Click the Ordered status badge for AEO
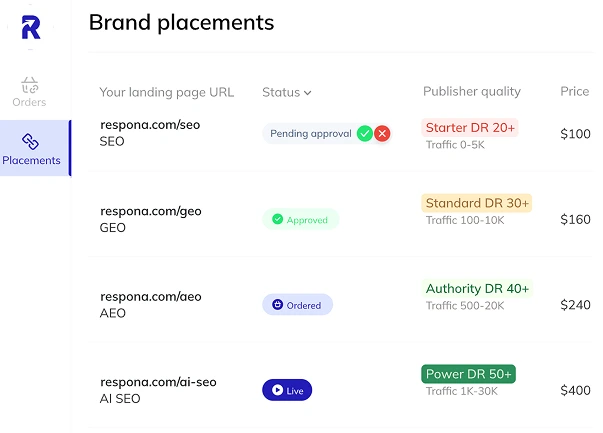 [297, 305]
